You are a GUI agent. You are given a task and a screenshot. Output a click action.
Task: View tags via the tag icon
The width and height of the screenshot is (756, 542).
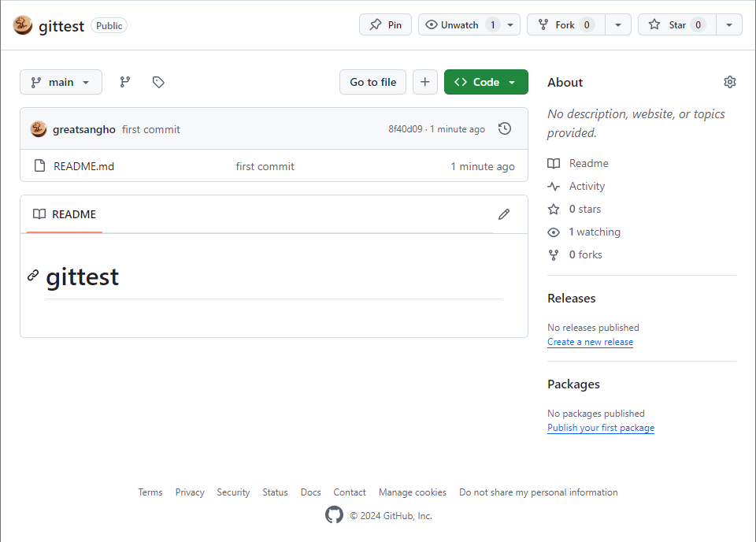pyautogui.click(x=158, y=82)
